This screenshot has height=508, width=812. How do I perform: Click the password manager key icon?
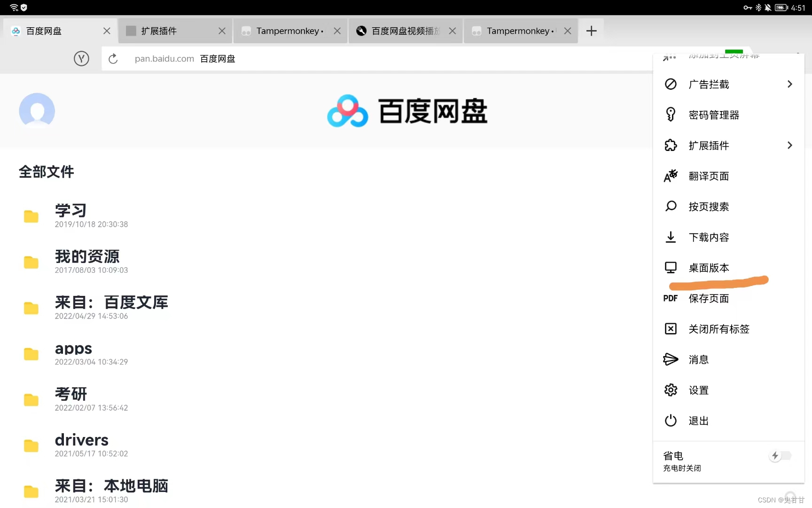[x=671, y=115]
